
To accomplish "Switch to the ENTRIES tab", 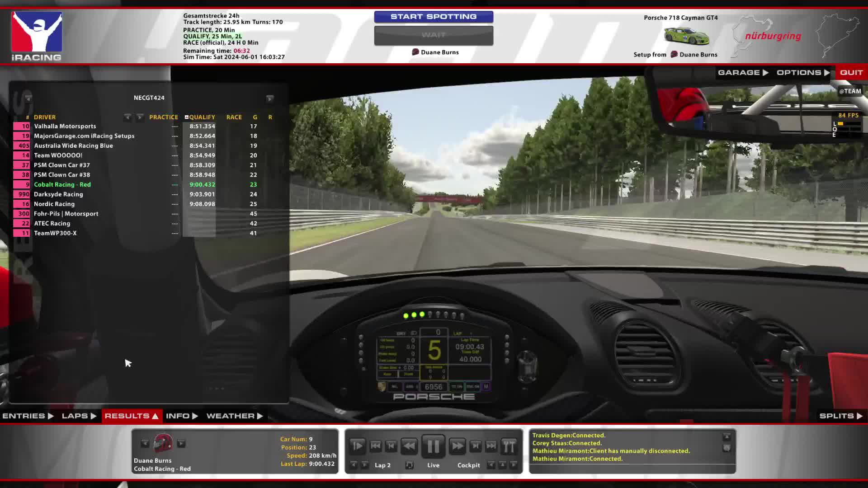I will click(28, 416).
